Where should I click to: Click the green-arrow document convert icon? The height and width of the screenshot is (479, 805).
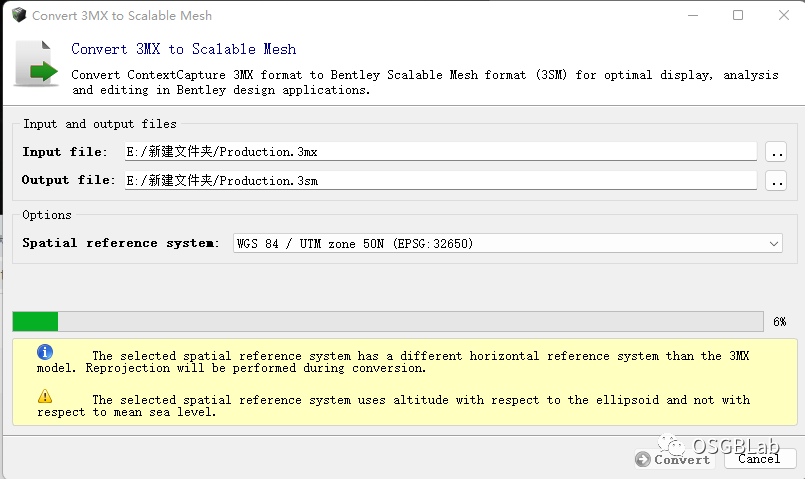37,65
